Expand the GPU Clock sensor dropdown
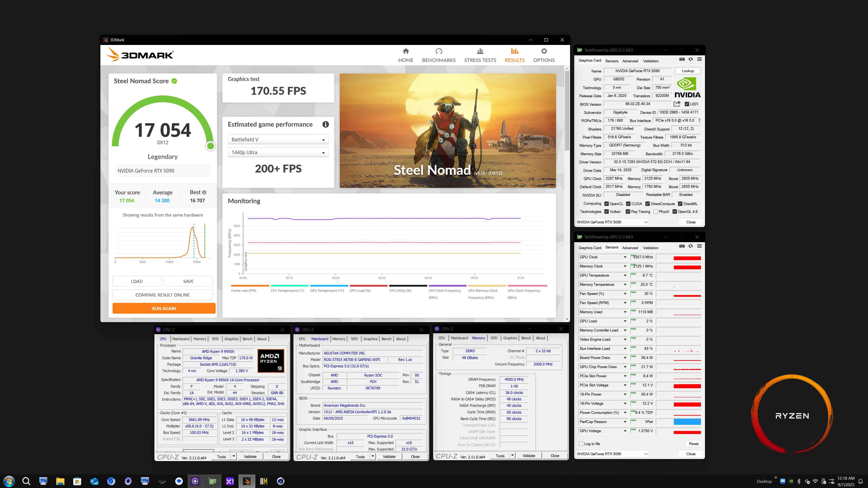The height and width of the screenshot is (488, 868). [x=625, y=257]
